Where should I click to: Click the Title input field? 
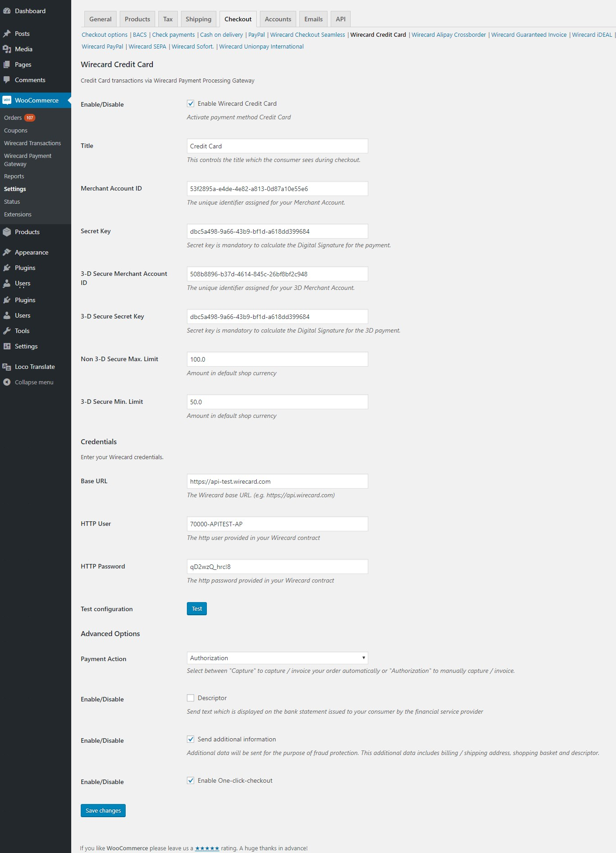click(x=277, y=146)
